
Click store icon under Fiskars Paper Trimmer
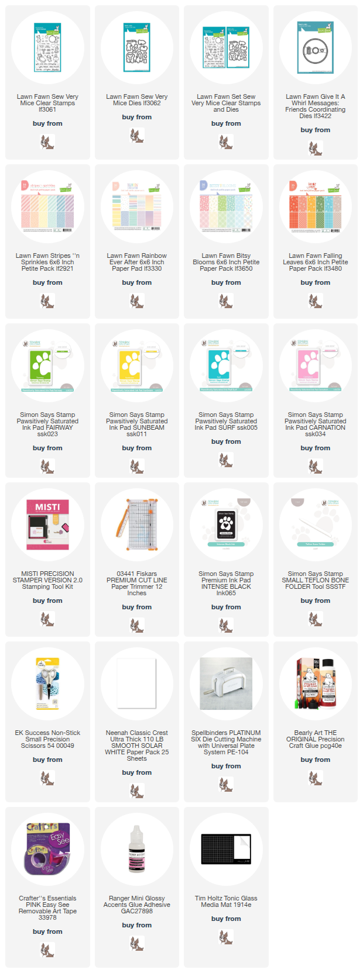pyautogui.click(x=137, y=626)
